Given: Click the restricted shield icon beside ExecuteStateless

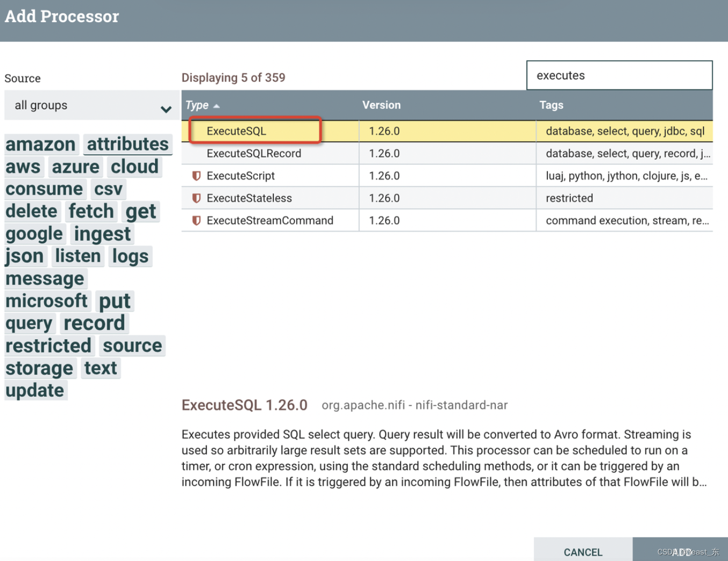Looking at the screenshot, I should (x=196, y=198).
